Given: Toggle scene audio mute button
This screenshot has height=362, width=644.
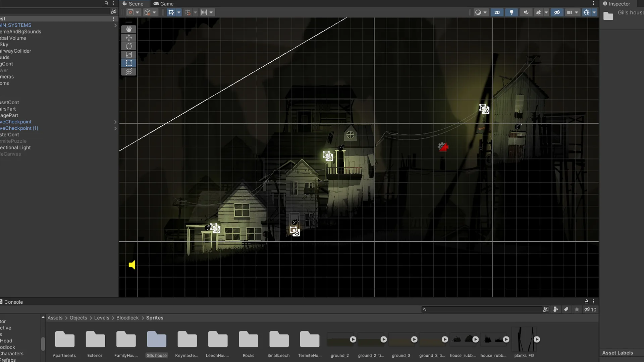Looking at the screenshot, I should pyautogui.click(x=526, y=12).
